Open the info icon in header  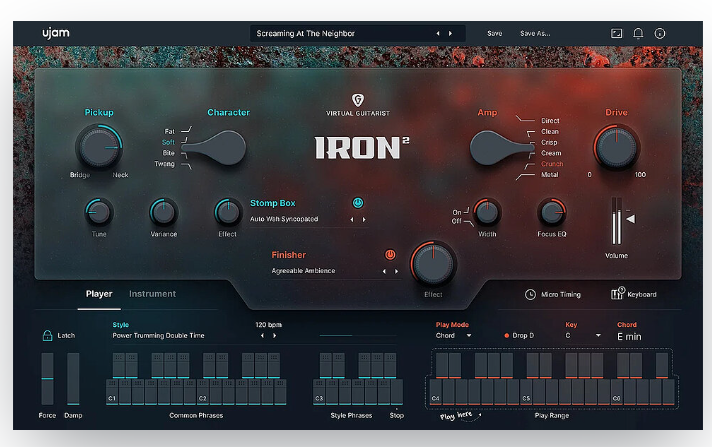659,33
